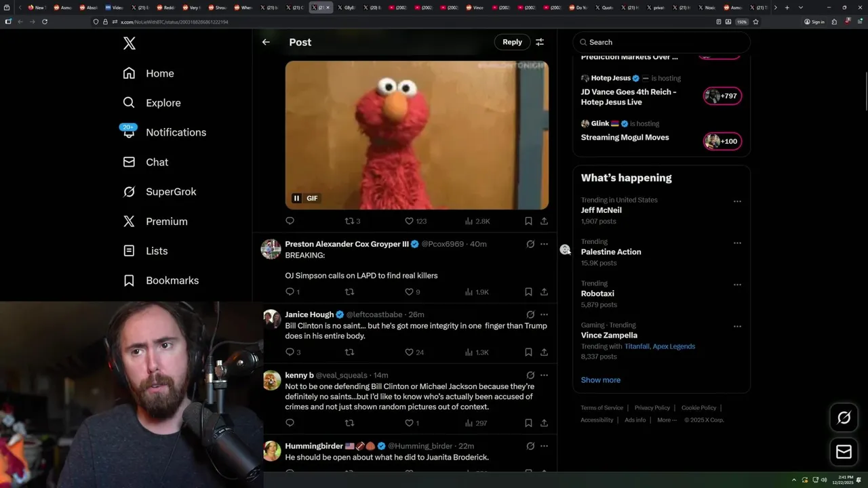Like kenny b's post with 1 like

[x=412, y=423]
